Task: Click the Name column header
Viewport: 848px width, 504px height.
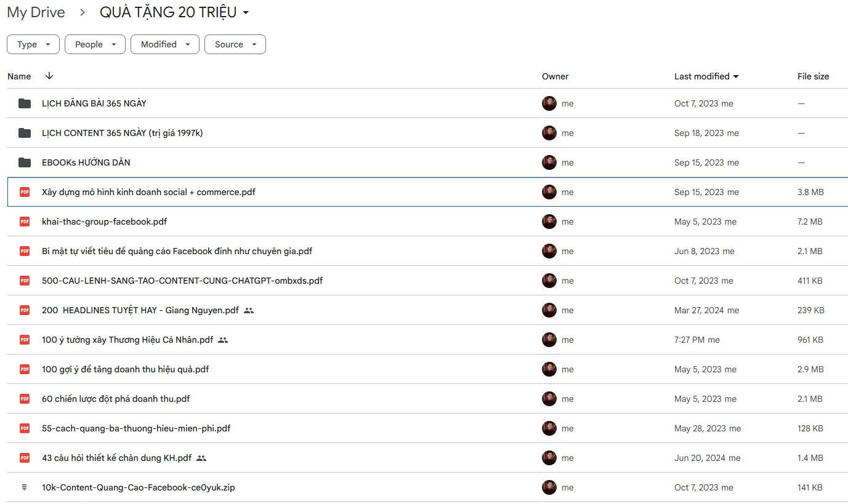Action: click(19, 76)
